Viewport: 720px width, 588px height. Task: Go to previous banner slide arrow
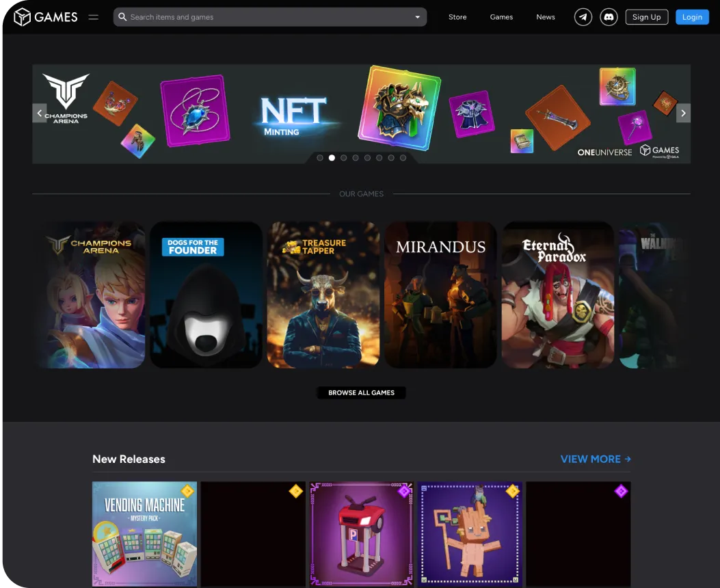point(40,113)
